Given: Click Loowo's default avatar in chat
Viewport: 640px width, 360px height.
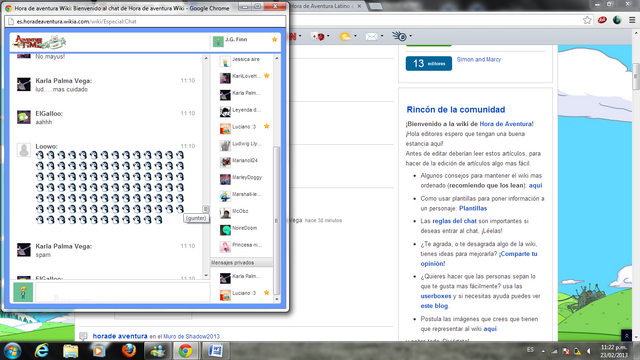Looking at the screenshot, I should (x=24, y=150).
